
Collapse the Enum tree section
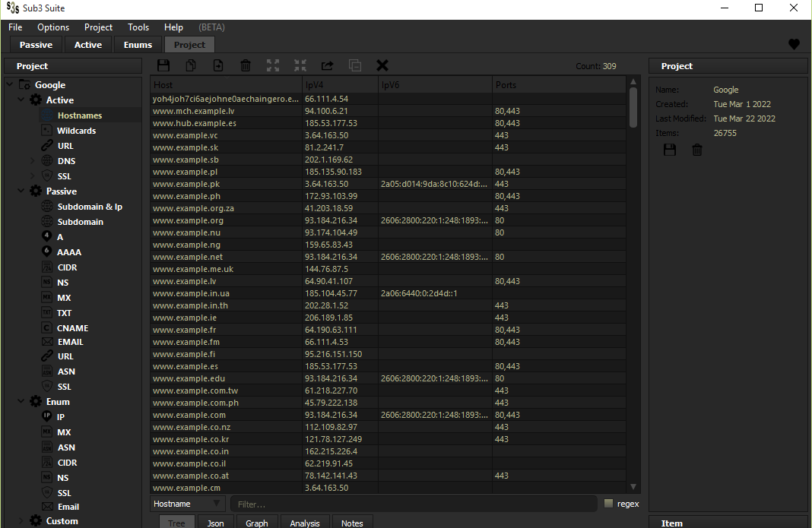(21, 401)
